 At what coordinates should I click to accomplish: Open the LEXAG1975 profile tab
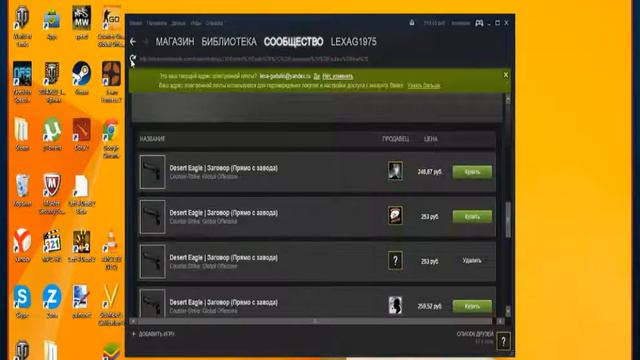(x=353, y=42)
